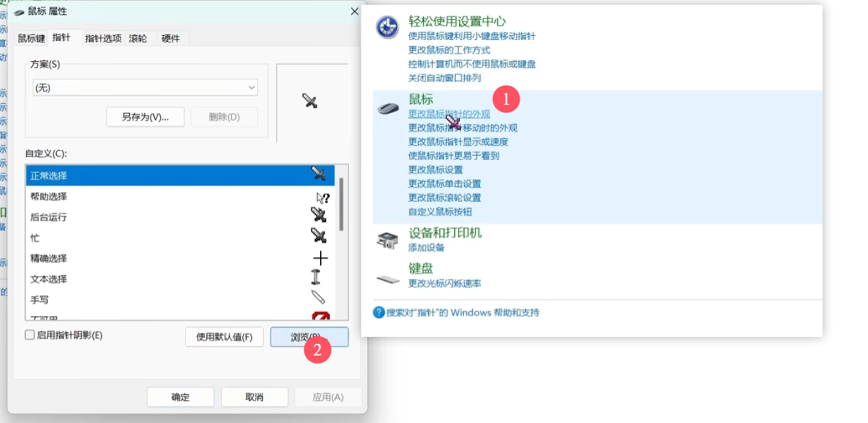
Task: Click 更改鼠标指针显示或速度 link
Action: [x=458, y=142]
